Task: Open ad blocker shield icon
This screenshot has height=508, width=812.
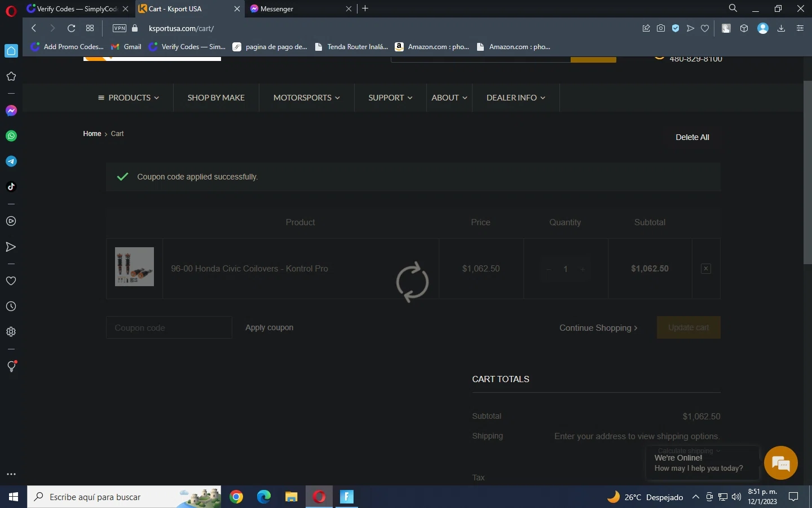Action: pyautogui.click(x=676, y=28)
